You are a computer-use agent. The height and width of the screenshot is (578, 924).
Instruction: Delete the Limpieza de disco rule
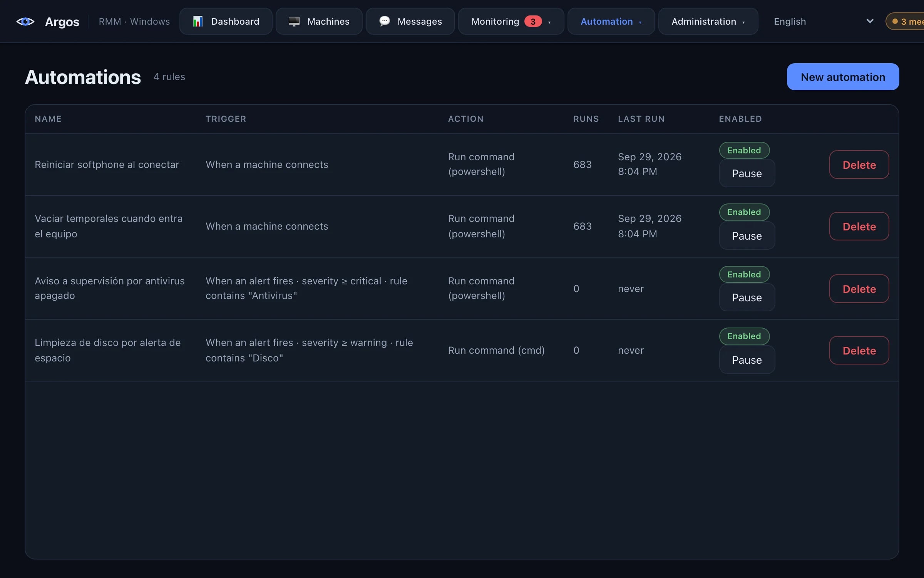pyautogui.click(x=859, y=351)
